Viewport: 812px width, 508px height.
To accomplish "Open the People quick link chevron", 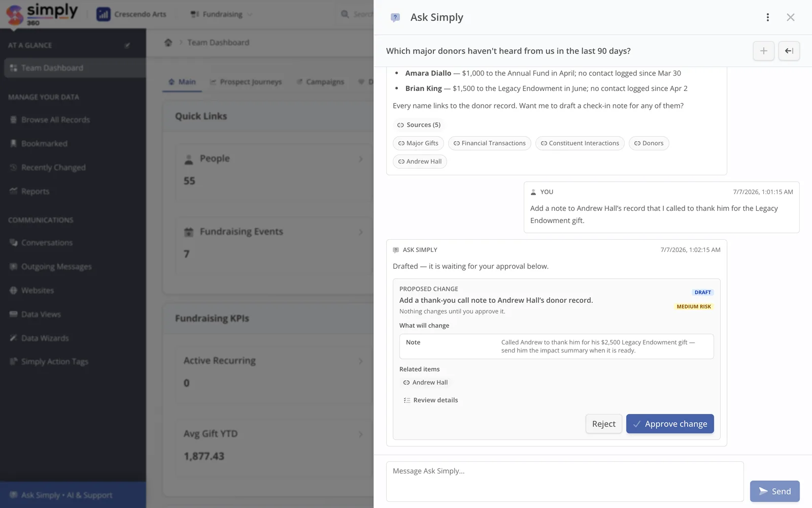I will tap(361, 159).
